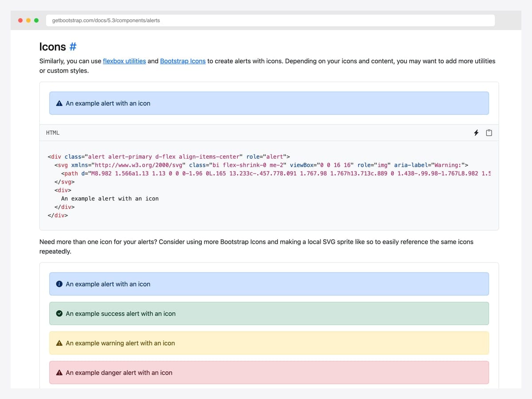
Task: Click the text of the blue info-icon alert
Action: click(108, 284)
